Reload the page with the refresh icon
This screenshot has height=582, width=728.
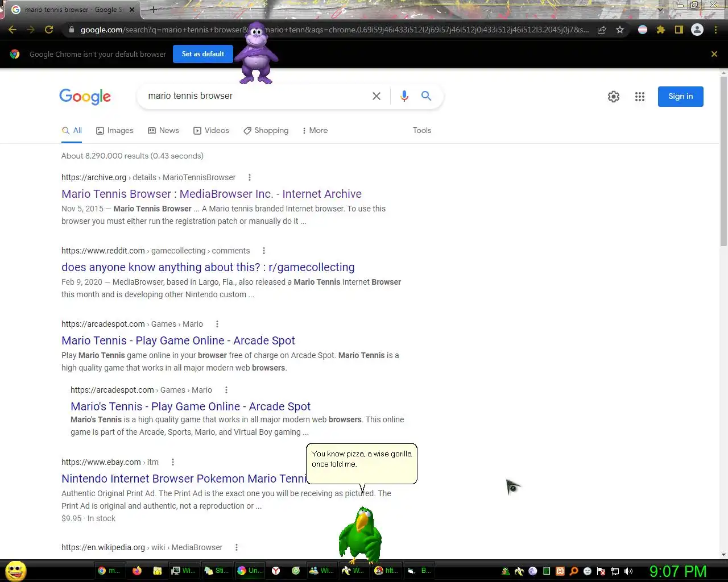pyautogui.click(x=49, y=30)
